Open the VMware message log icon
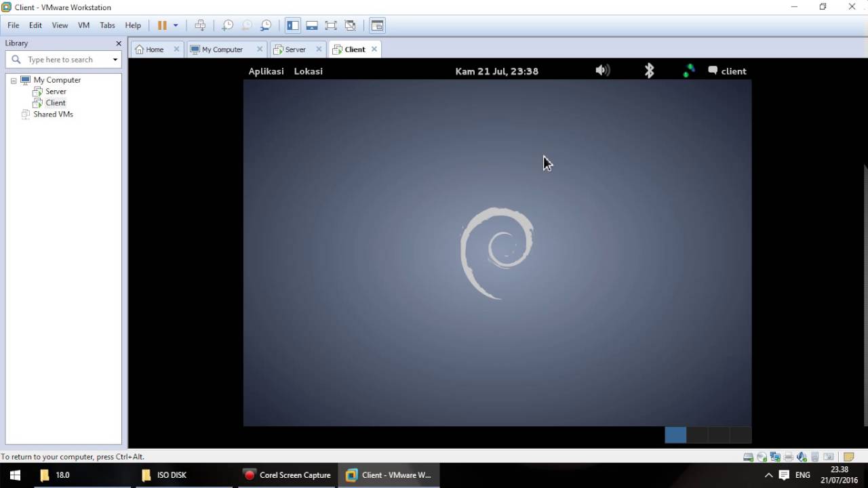Image resolution: width=868 pixels, height=488 pixels. click(x=848, y=457)
